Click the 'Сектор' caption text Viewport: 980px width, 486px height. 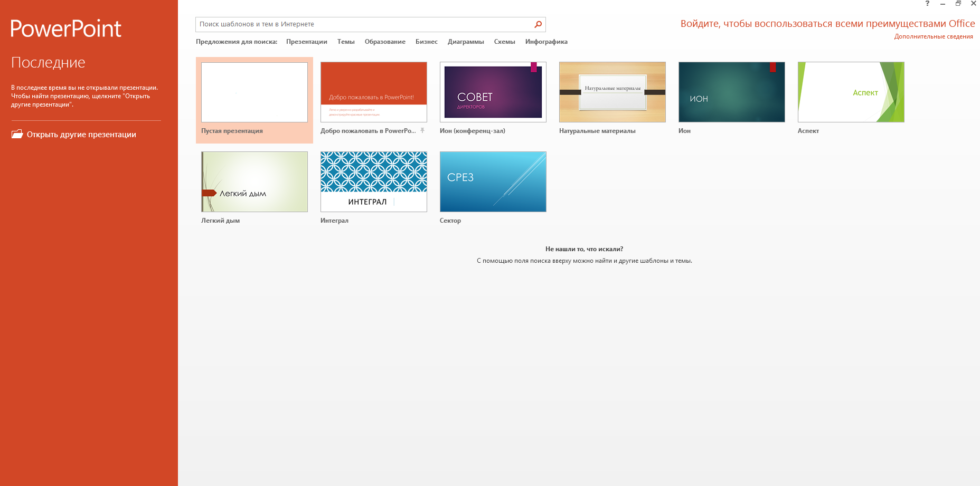[x=450, y=221]
